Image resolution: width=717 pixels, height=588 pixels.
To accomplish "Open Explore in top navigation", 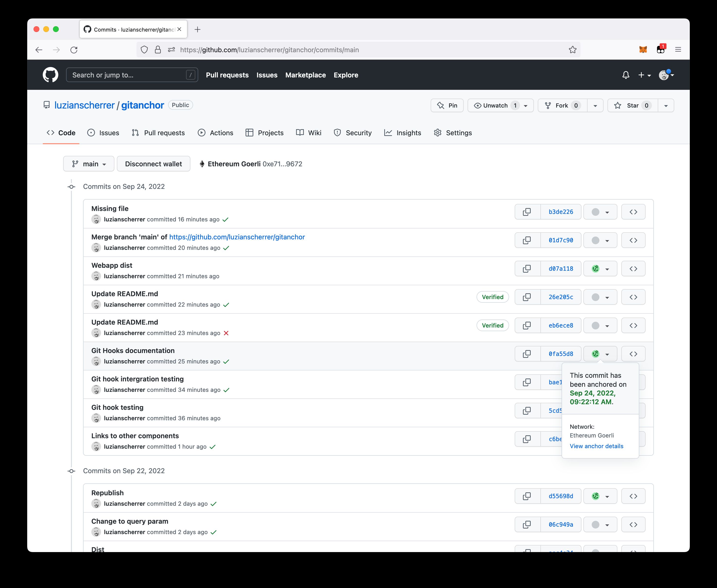I will point(346,75).
